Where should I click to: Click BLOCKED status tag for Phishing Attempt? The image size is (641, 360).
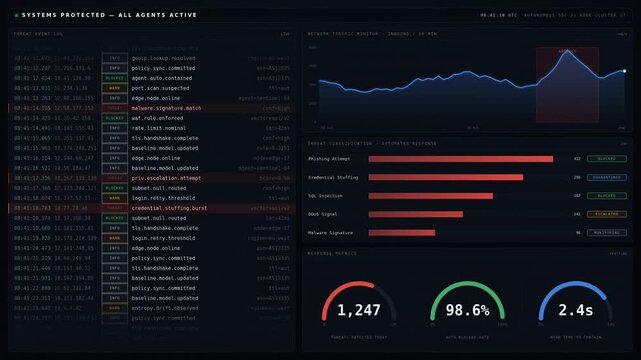[607, 159]
